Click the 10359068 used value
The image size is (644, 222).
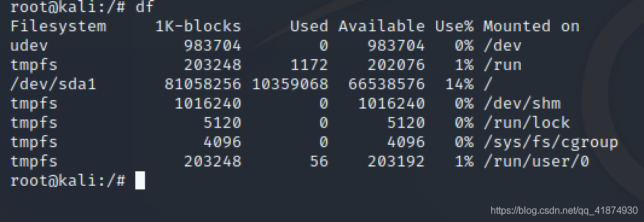click(x=290, y=84)
